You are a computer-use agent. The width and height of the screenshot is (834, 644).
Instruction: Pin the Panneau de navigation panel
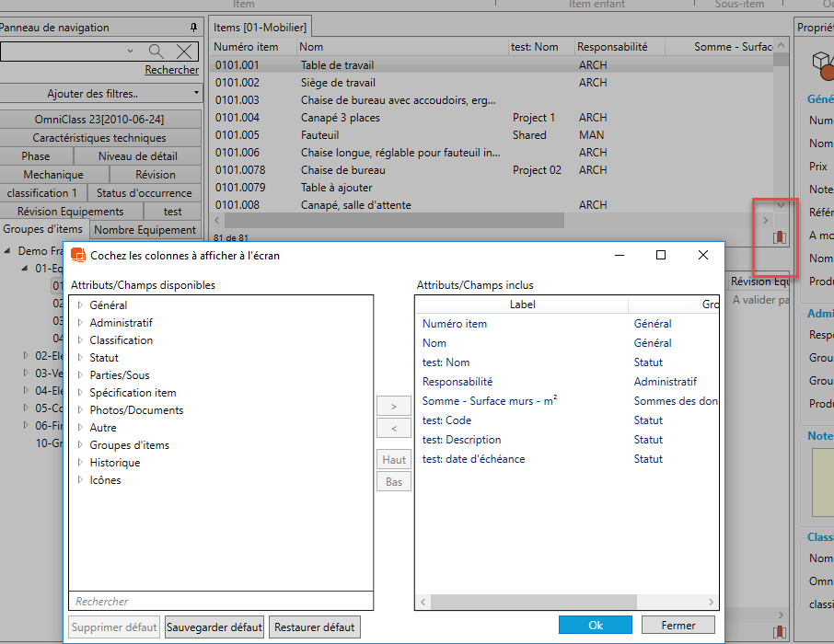coord(193,28)
